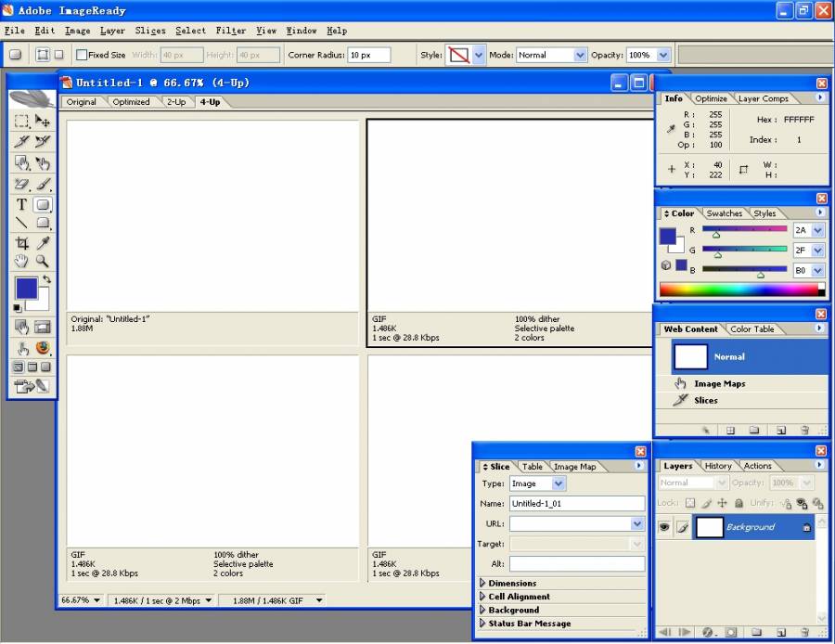
Task: Expand the Dimensions section
Action: pos(482,584)
